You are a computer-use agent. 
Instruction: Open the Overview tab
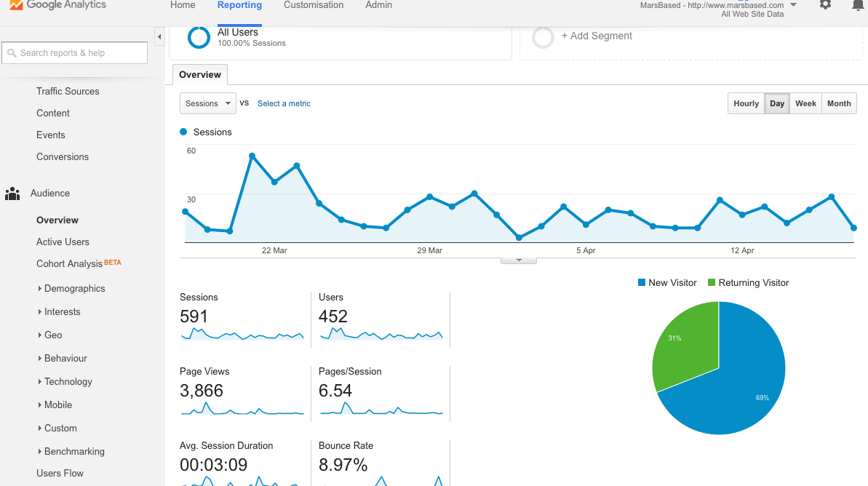pyautogui.click(x=199, y=74)
